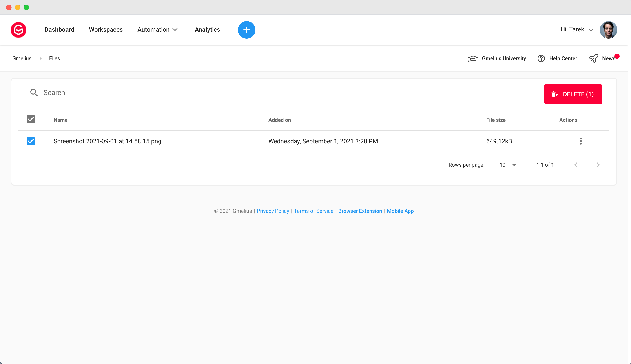Click the Automation menu label
The image size is (631, 364).
click(x=153, y=29)
